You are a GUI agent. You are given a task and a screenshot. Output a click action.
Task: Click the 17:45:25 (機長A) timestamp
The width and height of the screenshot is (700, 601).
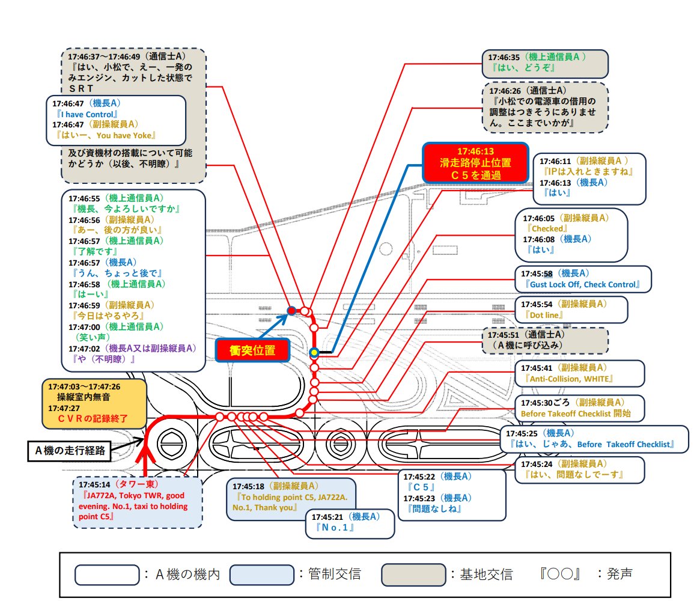(x=540, y=433)
